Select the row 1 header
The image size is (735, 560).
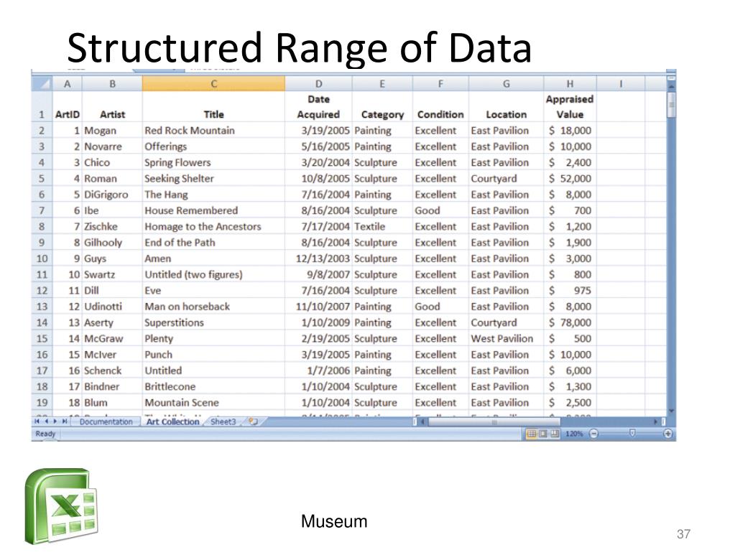pyautogui.click(x=42, y=107)
